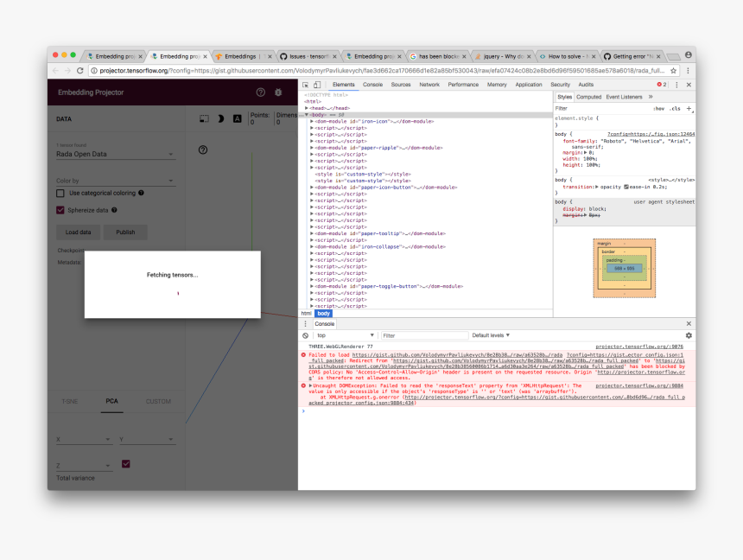Viewport: 743px width, 560px height.
Task: Activate the bounding box selection tool
Action: pos(204,118)
